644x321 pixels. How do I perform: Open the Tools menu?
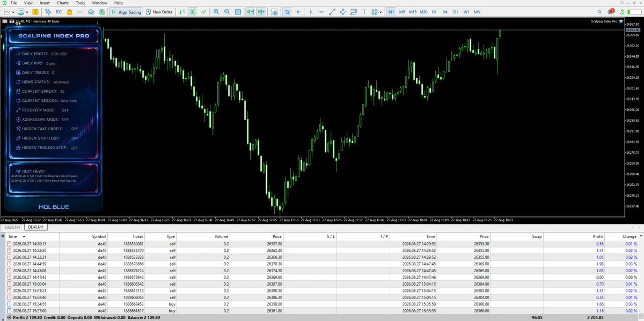(x=80, y=3)
